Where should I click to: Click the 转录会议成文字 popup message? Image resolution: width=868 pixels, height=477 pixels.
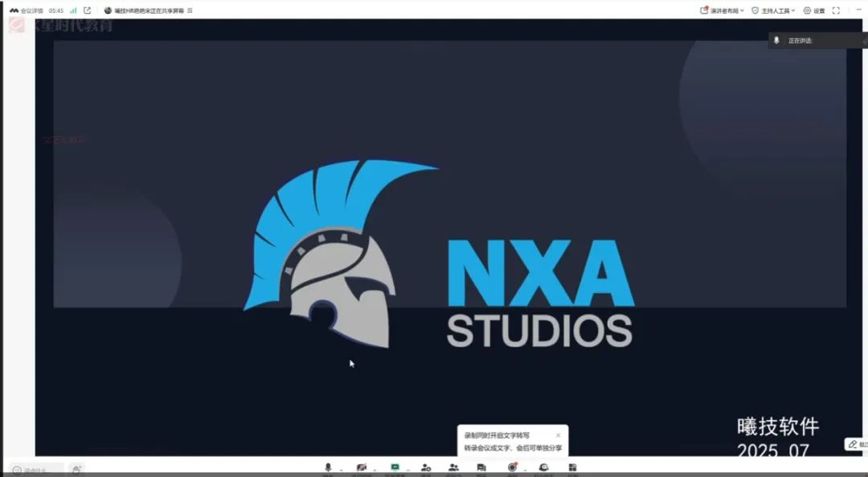pos(513,447)
